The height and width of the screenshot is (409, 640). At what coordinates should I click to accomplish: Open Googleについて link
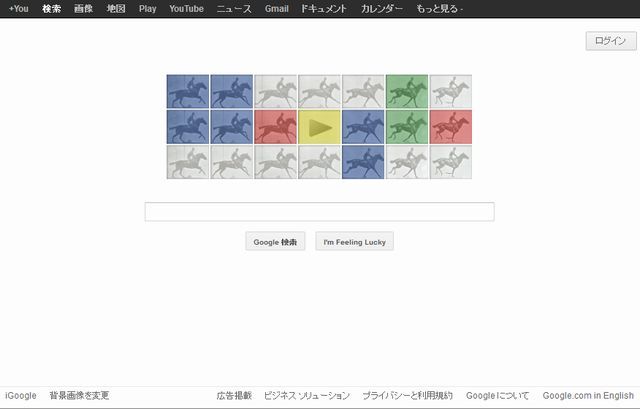click(497, 395)
